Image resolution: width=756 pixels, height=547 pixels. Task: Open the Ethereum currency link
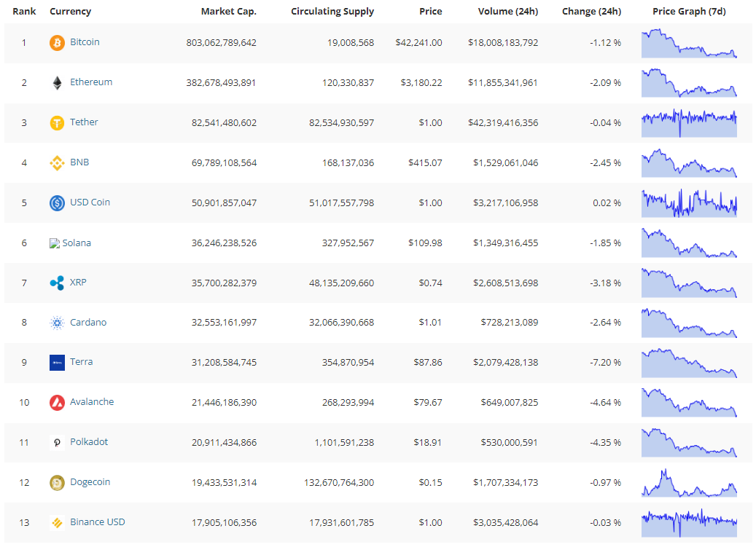click(x=91, y=82)
